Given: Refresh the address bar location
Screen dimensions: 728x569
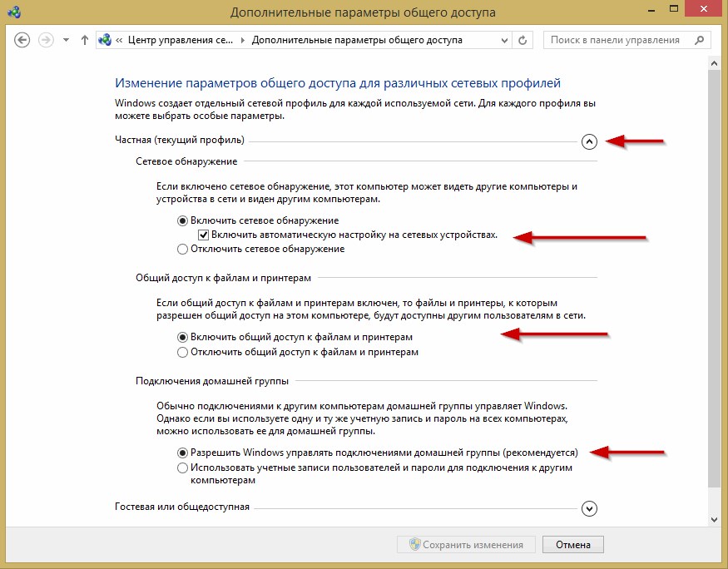Looking at the screenshot, I should [x=522, y=40].
